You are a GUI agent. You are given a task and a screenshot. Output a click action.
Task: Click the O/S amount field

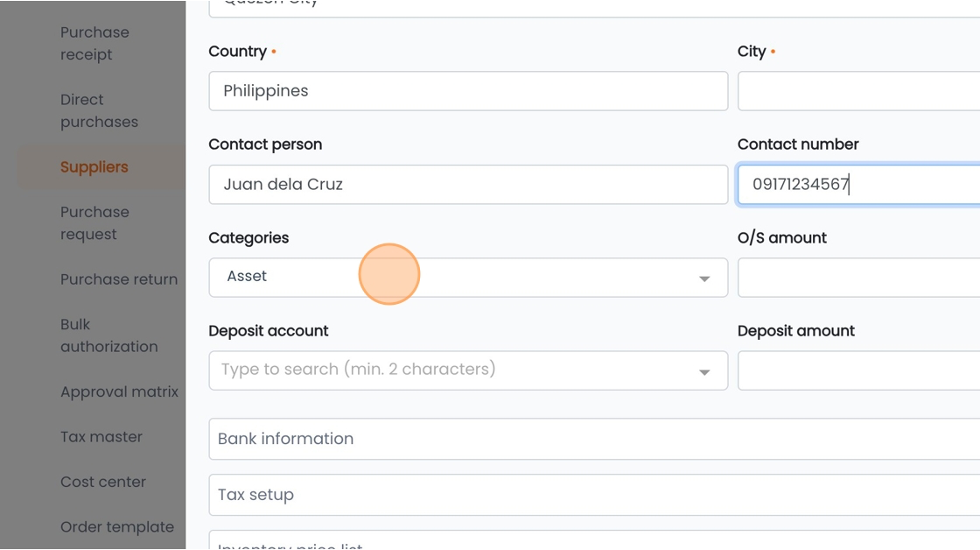[858, 278]
